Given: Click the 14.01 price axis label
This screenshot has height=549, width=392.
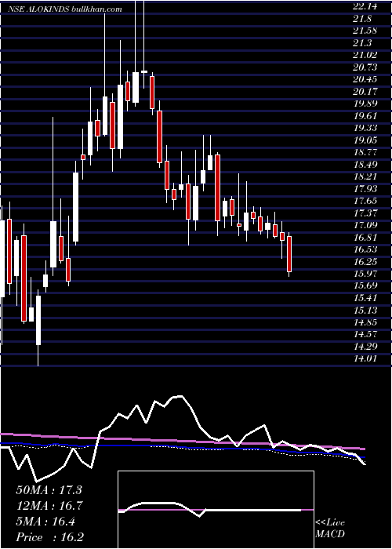Looking at the screenshot, I should coord(365,358).
